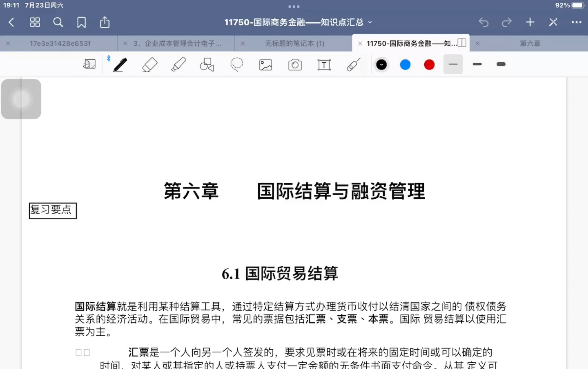The height and width of the screenshot is (369, 588).
Task: Select the thickest stroke width
Action: coord(501,64)
